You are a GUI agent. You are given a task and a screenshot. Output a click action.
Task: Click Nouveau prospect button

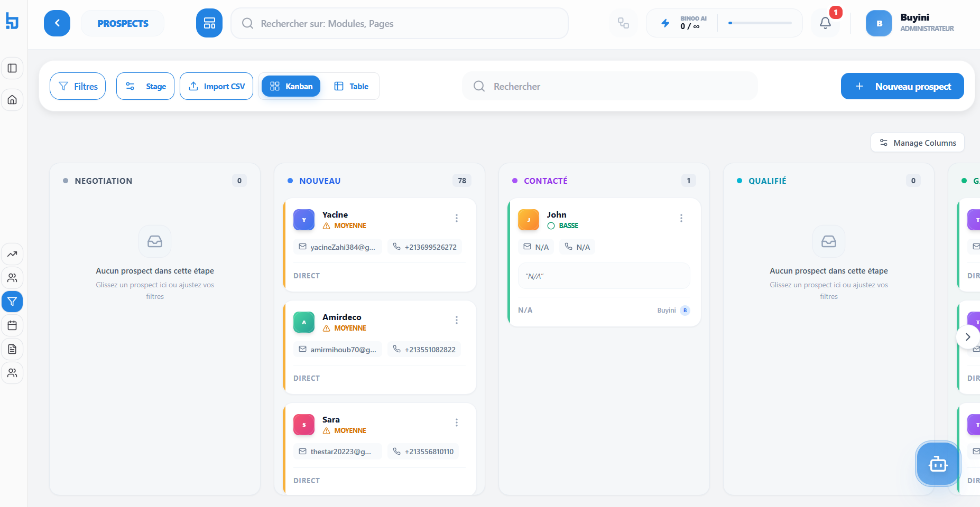(x=902, y=86)
